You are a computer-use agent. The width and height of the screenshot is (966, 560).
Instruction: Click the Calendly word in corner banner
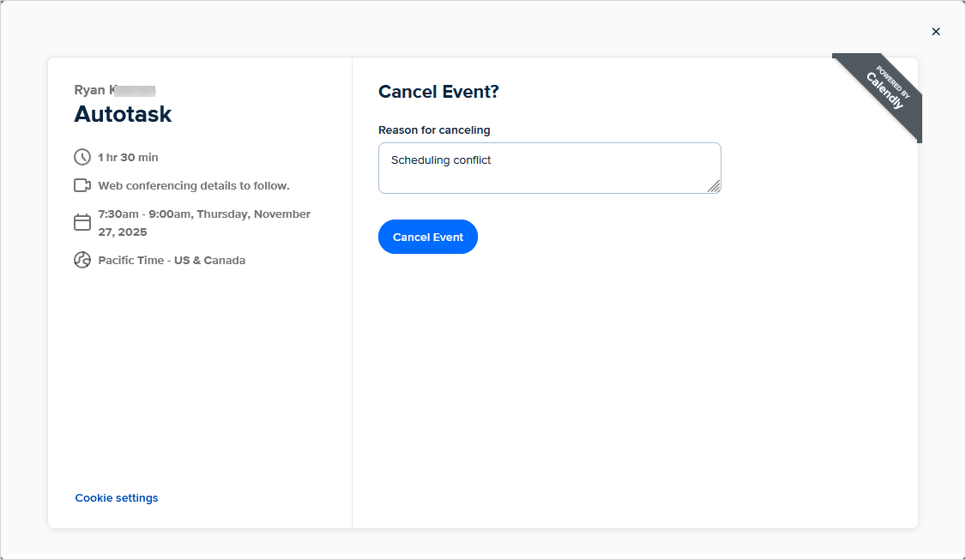(x=884, y=91)
